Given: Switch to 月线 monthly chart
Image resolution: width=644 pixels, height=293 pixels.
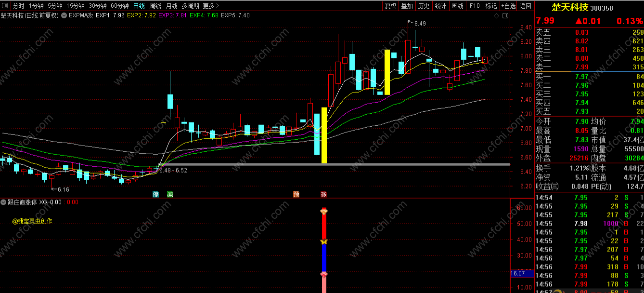Looking at the screenshot, I should pyautogui.click(x=171, y=6).
